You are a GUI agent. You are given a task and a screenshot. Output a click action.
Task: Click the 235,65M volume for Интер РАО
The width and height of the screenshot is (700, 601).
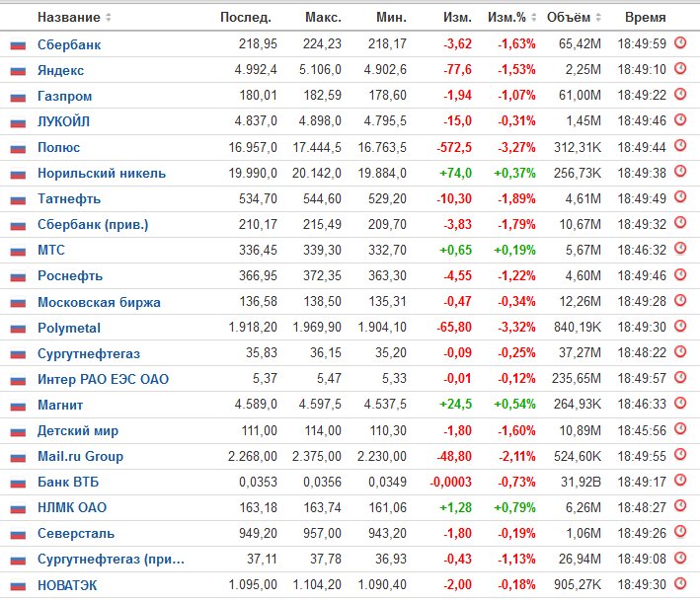(577, 379)
